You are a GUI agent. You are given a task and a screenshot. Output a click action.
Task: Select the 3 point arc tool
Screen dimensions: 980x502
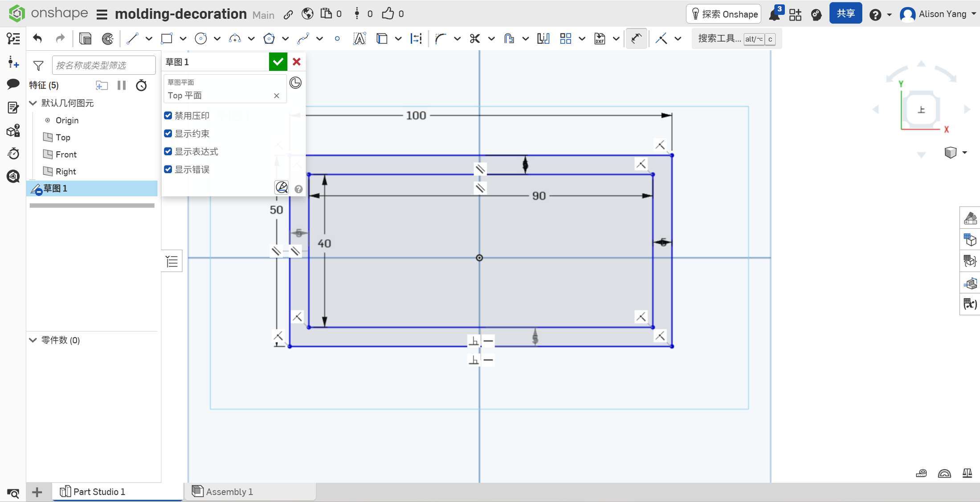point(235,39)
